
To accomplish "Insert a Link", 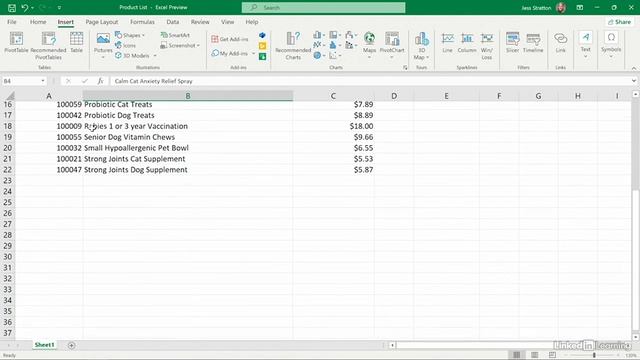I will tap(560, 43).
